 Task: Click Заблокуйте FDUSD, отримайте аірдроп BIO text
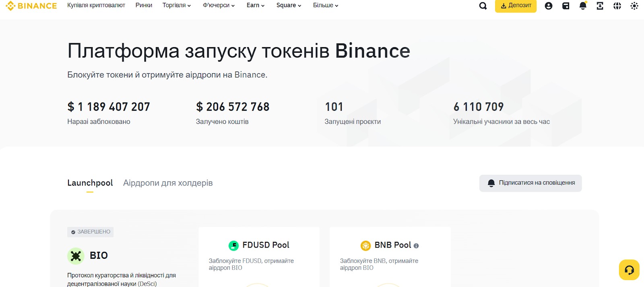coord(251,264)
